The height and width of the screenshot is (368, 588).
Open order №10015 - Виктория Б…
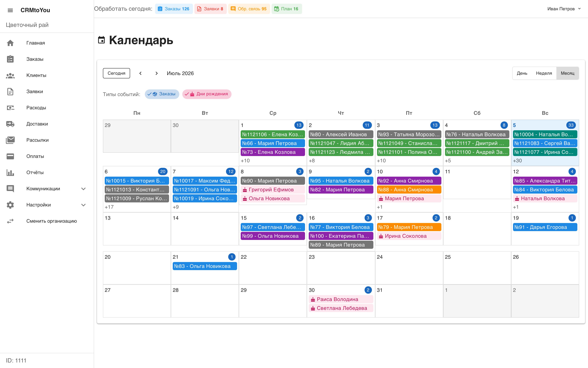click(x=137, y=181)
